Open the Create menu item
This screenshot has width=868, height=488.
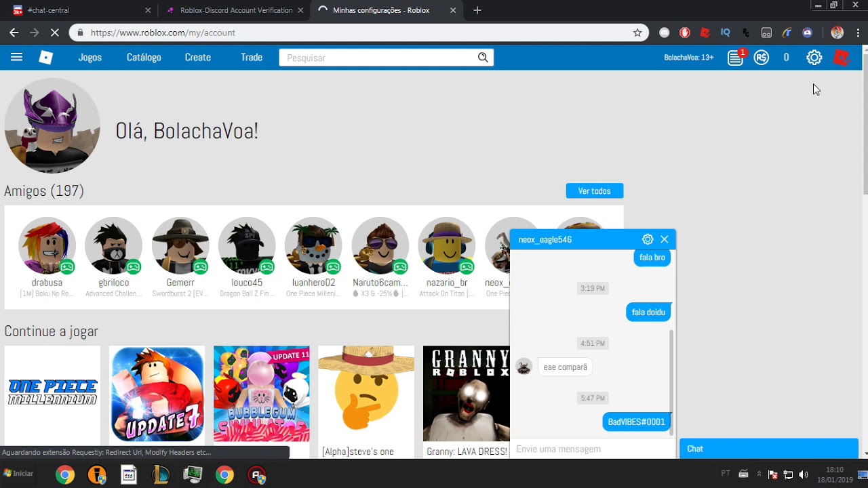click(198, 58)
